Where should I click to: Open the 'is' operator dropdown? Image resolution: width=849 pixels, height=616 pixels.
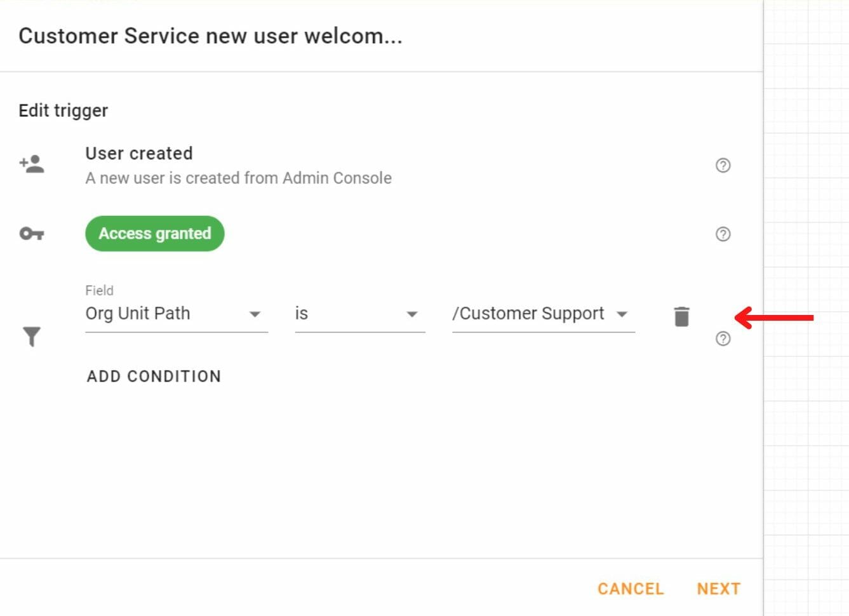click(359, 314)
